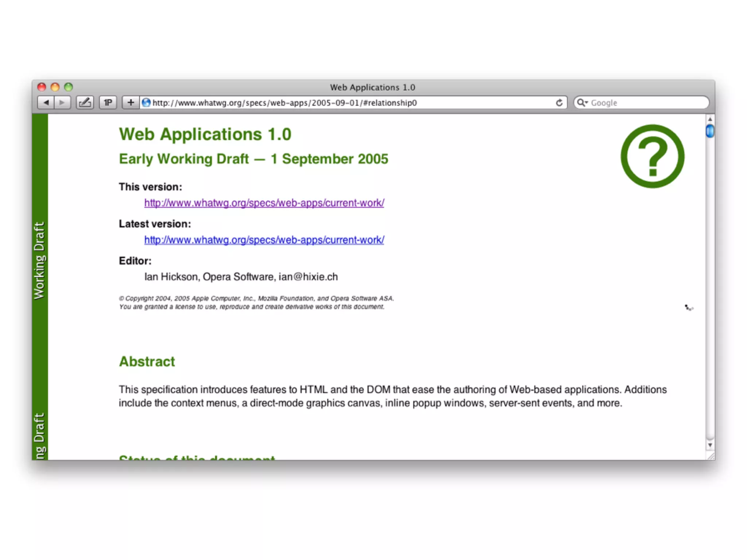Click the window resize grip corner

click(711, 456)
